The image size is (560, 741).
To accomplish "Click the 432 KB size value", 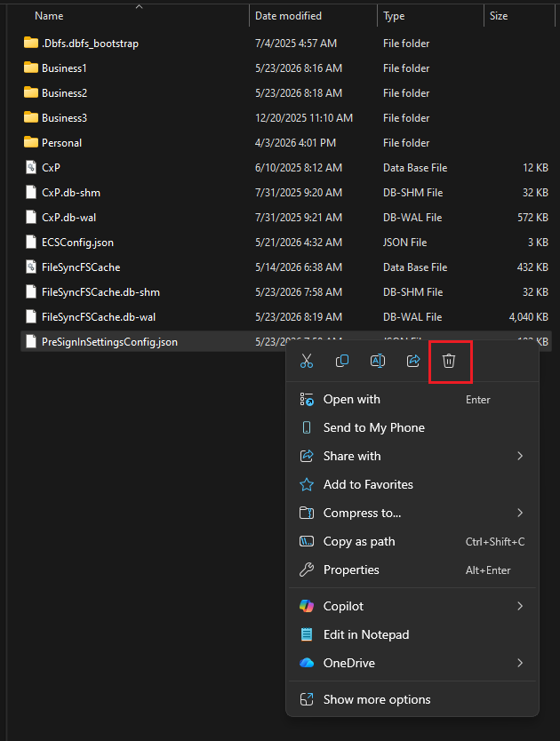I will [x=532, y=267].
